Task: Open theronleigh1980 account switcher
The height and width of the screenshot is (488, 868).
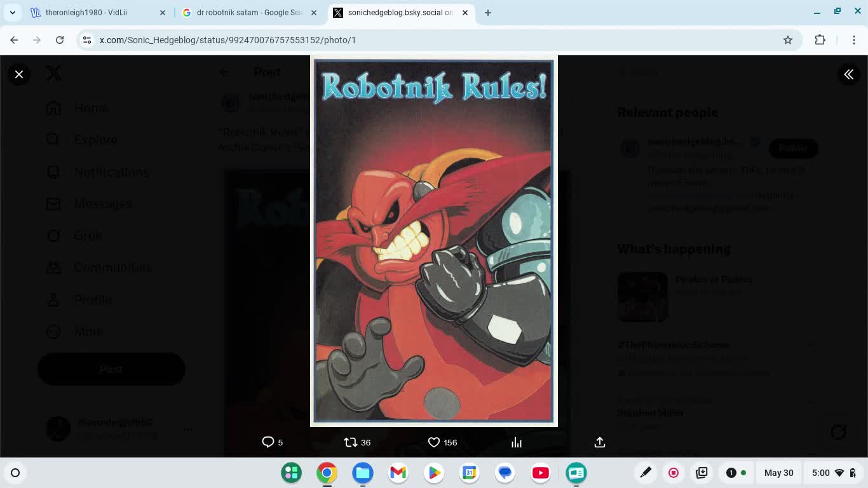Action: tap(121, 429)
